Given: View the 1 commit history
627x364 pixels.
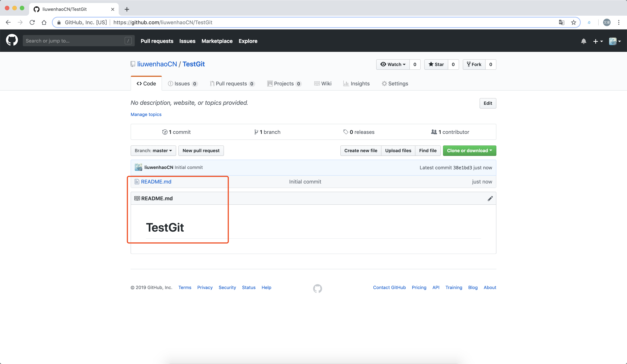Looking at the screenshot, I should tap(176, 132).
